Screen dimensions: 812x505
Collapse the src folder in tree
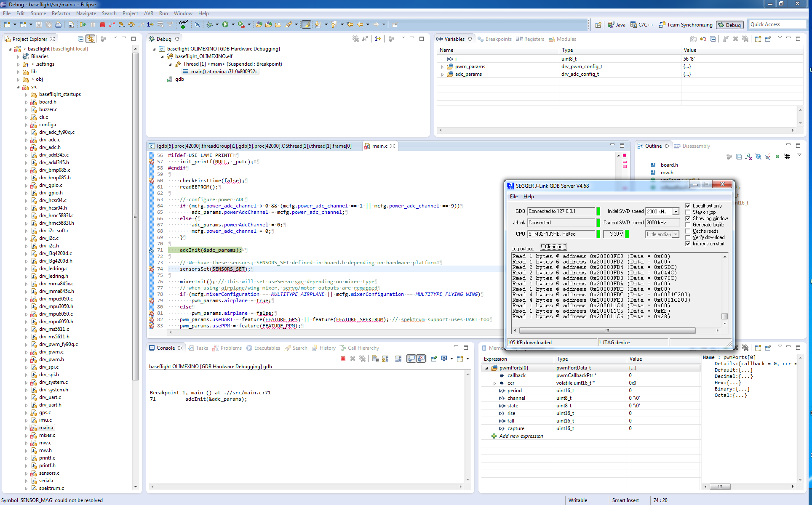[19, 87]
